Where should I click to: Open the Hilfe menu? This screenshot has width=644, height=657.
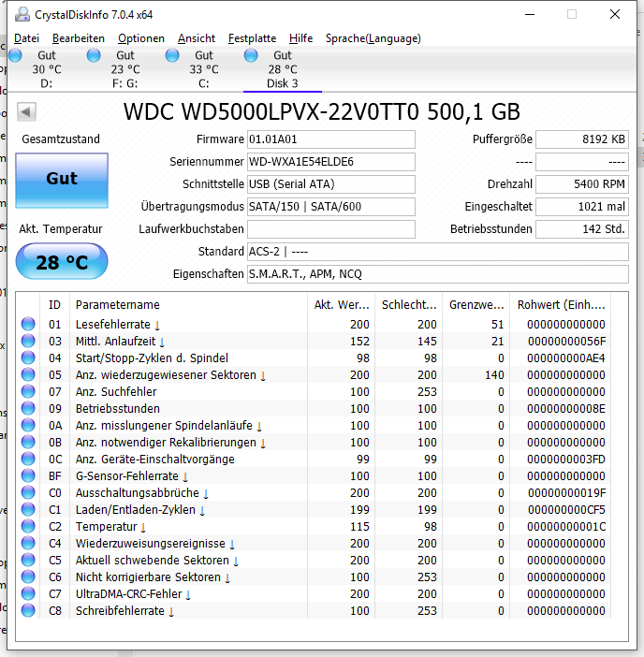pos(300,38)
